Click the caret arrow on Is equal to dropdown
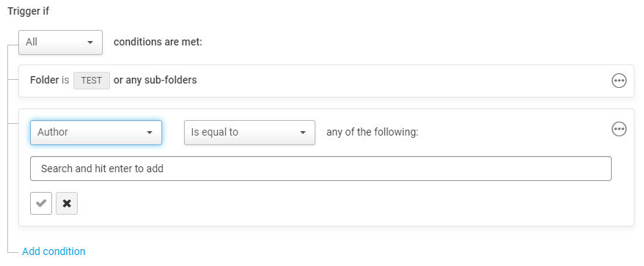 click(303, 133)
